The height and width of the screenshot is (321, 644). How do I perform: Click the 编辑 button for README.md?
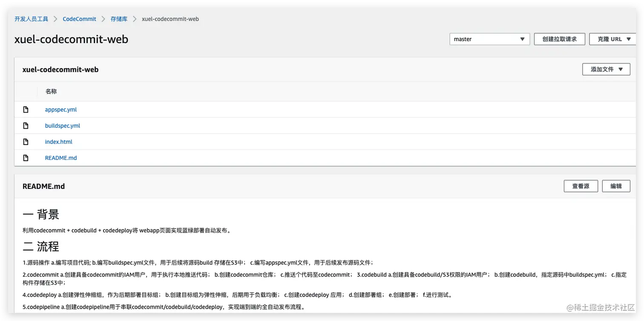coord(616,186)
